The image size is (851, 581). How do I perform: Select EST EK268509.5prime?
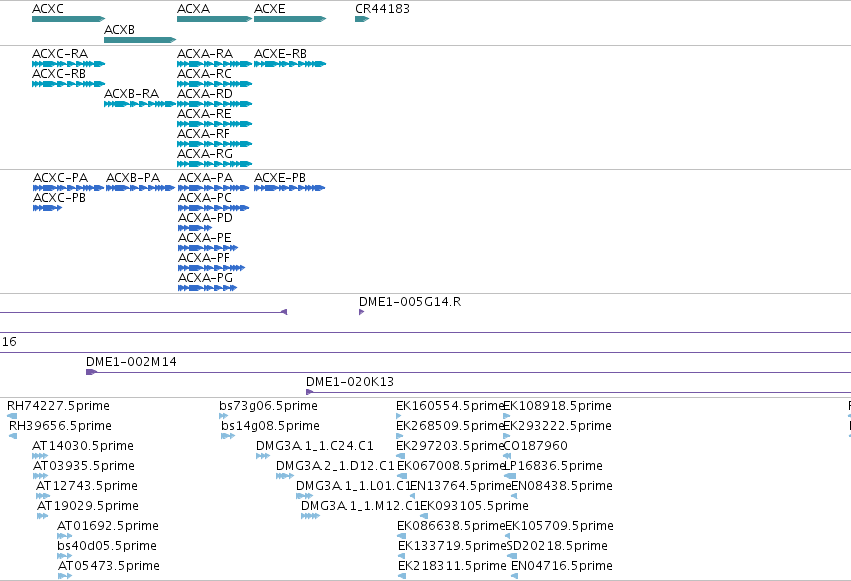tap(399, 436)
